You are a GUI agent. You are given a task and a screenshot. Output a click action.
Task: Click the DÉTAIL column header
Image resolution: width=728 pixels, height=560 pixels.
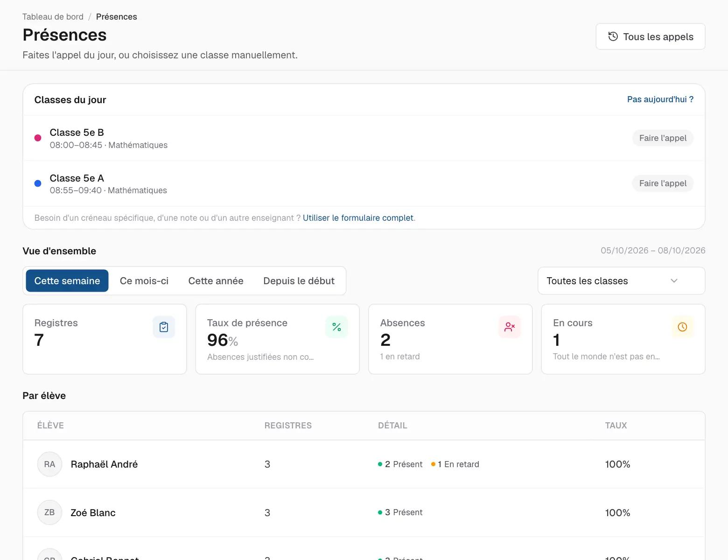(392, 426)
